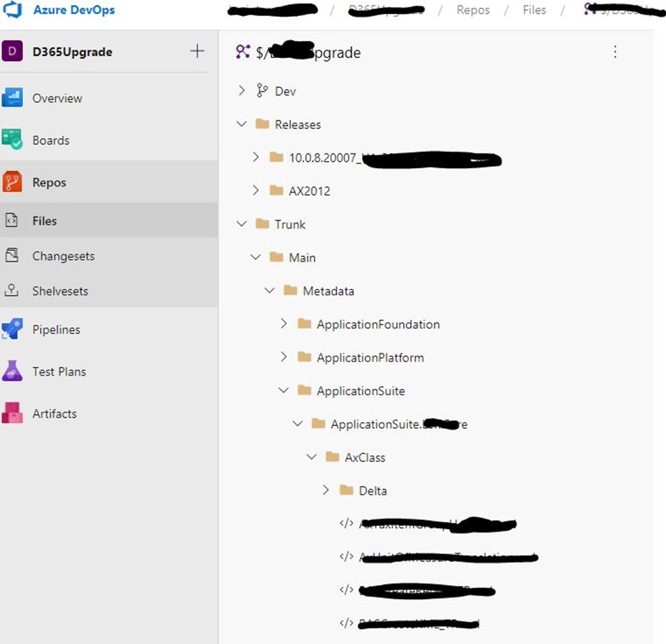Expand the 10.0.8.20007 folder chevron
This screenshot has height=644, width=666.
(256, 157)
